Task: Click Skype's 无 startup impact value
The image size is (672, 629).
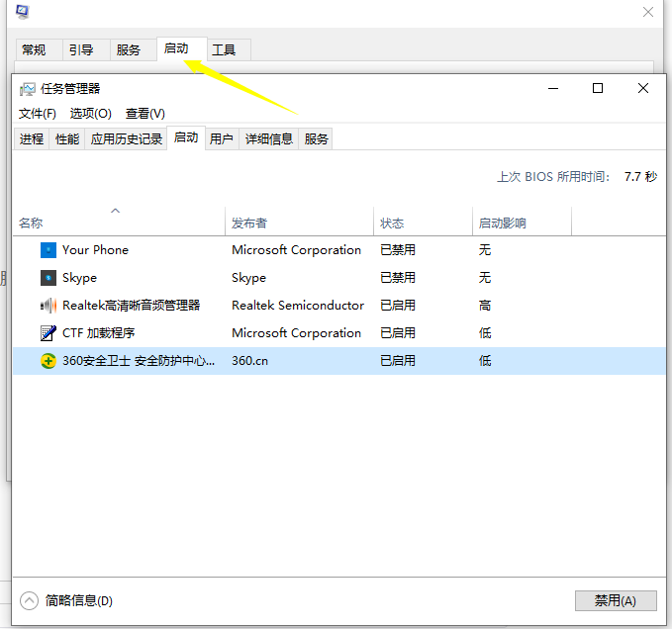Action: (x=485, y=278)
